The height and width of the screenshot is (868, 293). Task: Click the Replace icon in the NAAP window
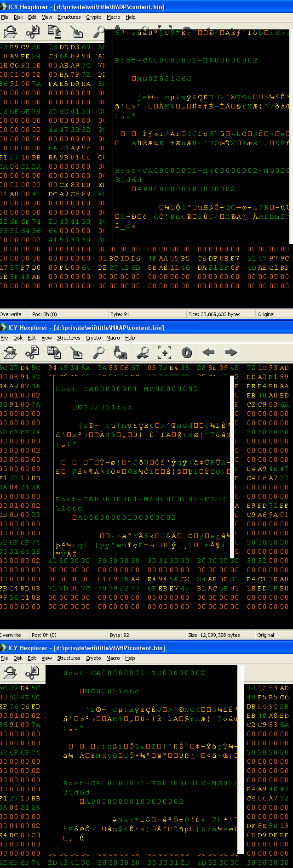pyautogui.click(x=121, y=352)
